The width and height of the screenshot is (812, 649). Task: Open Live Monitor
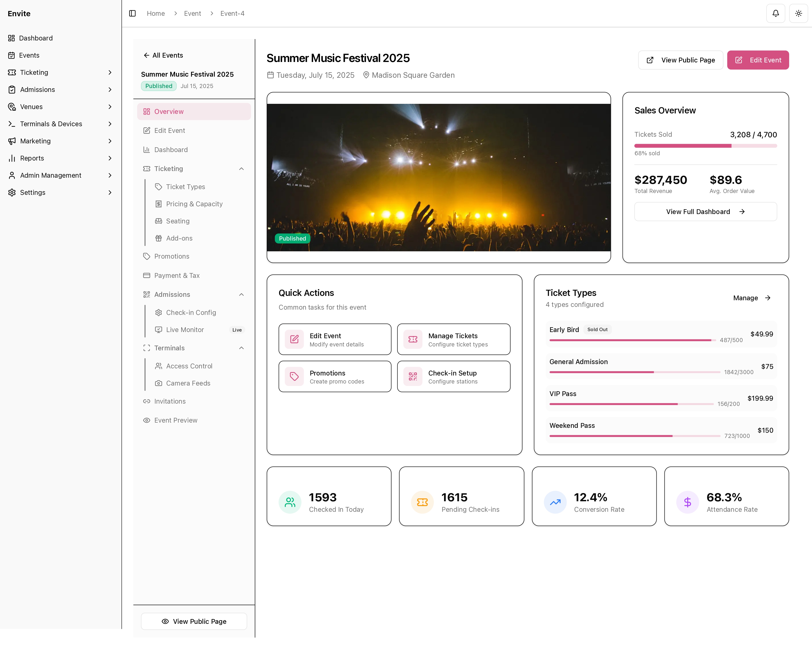[200, 330]
